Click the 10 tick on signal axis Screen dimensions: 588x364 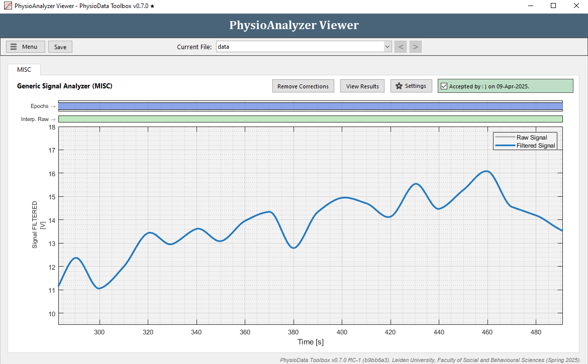pos(52,314)
